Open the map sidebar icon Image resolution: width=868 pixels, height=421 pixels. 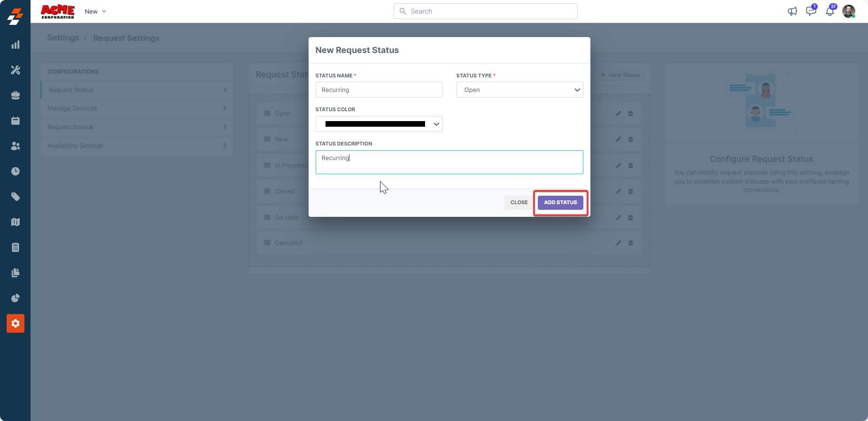15,222
